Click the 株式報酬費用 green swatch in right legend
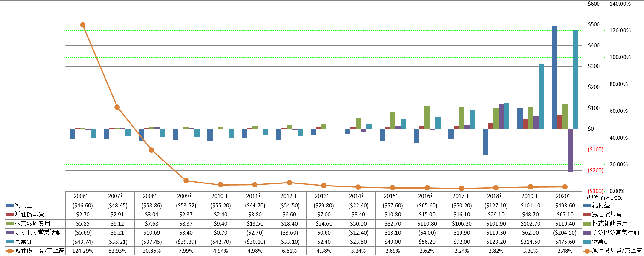The height and width of the screenshot is (256, 644). point(587,223)
